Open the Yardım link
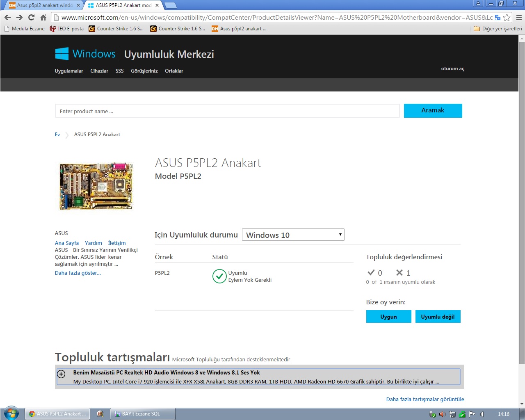 click(x=94, y=243)
